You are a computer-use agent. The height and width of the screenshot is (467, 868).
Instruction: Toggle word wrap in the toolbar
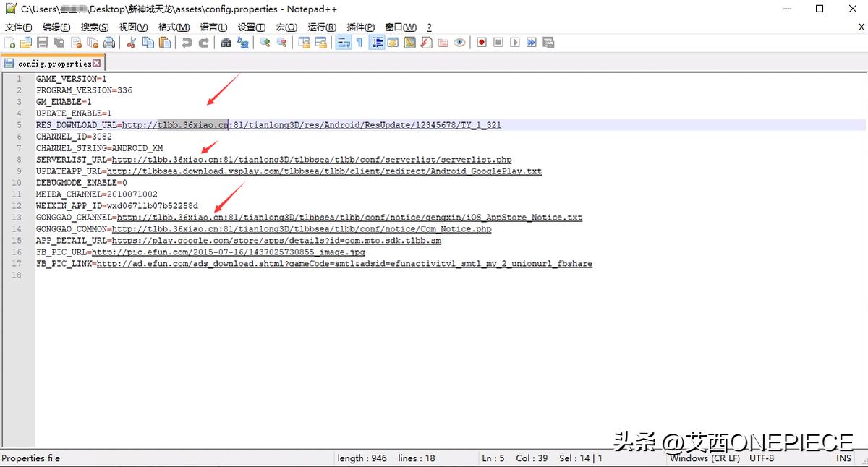(344, 43)
